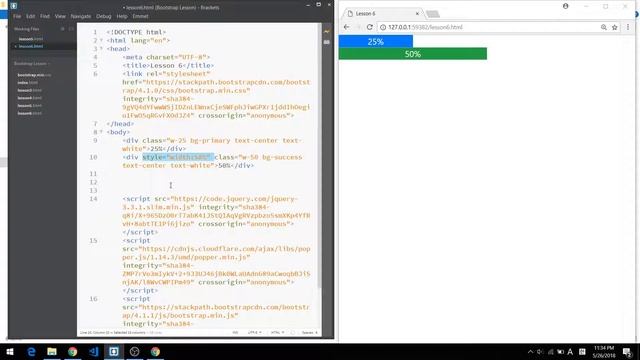Open the View menu in Brackets
Viewport: 640px width, 360px height.
[x=60, y=16]
